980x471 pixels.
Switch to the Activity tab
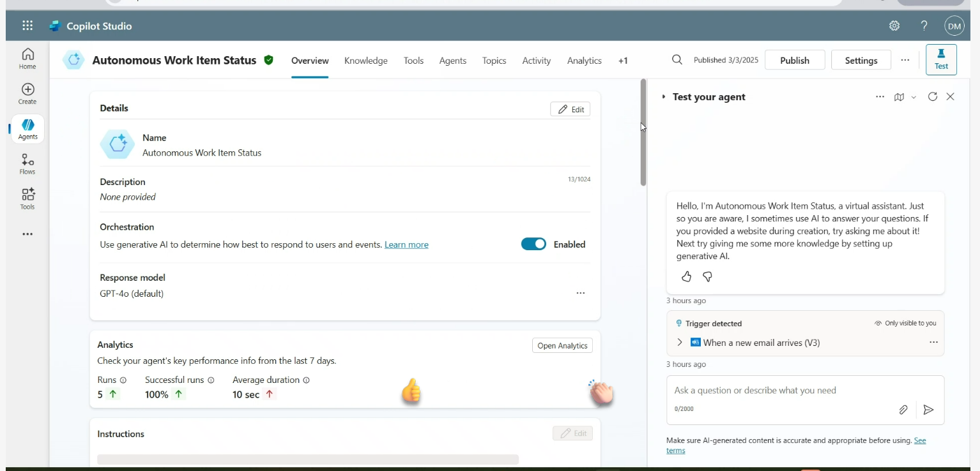coord(537,61)
